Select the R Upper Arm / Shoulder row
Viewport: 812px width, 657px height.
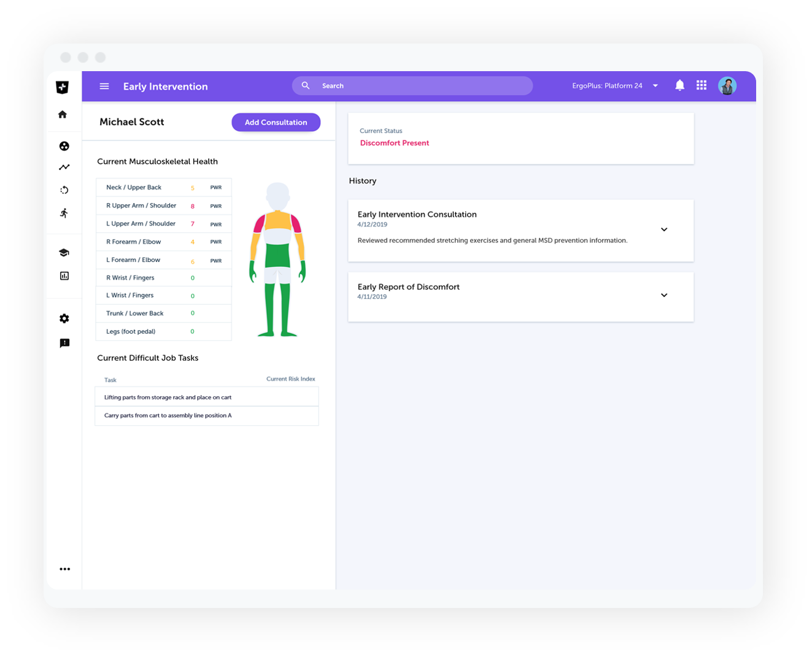click(163, 206)
